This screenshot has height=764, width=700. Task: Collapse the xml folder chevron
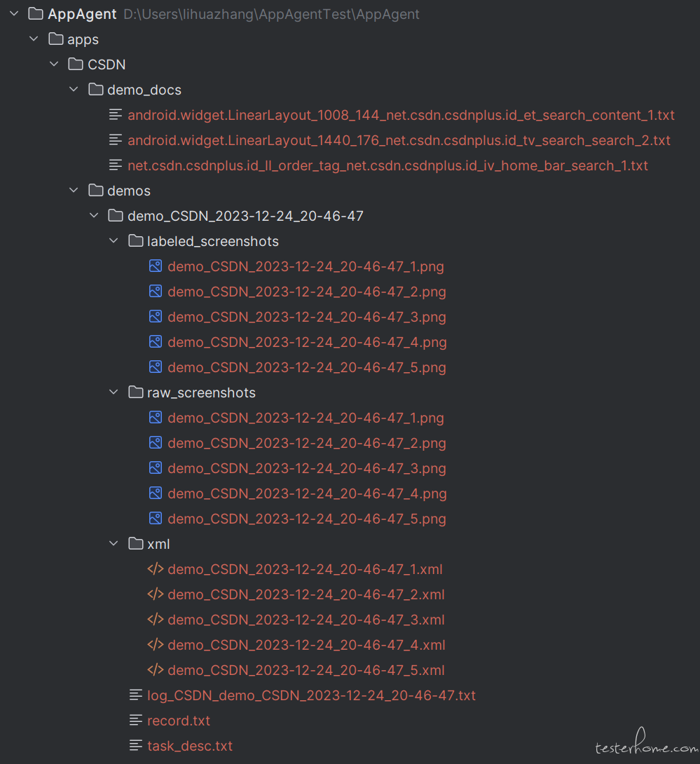coord(114,543)
